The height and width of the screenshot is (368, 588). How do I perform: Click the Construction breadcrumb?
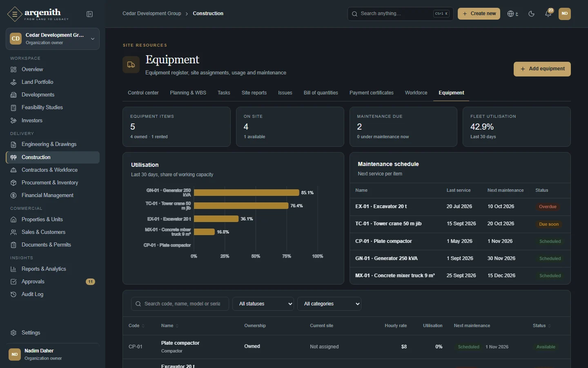tap(208, 13)
